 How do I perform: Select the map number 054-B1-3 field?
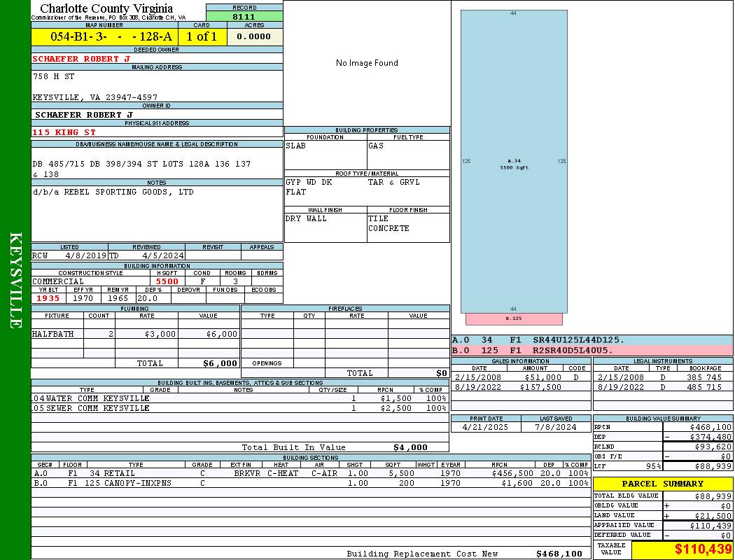104,36
